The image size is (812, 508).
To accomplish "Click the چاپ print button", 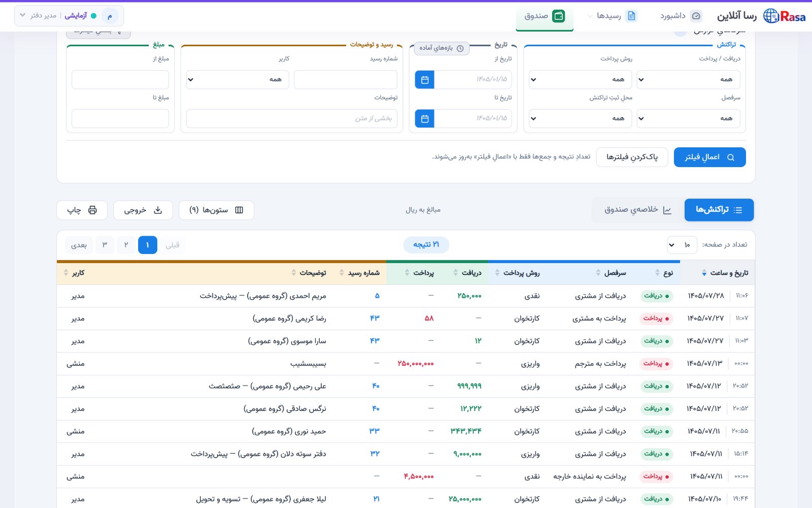I will tap(82, 210).
